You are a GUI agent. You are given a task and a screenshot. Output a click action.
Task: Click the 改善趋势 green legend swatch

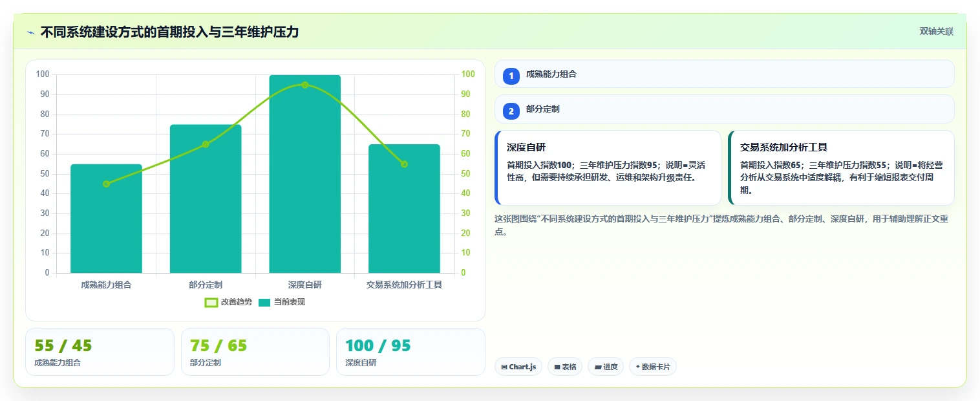pos(211,302)
